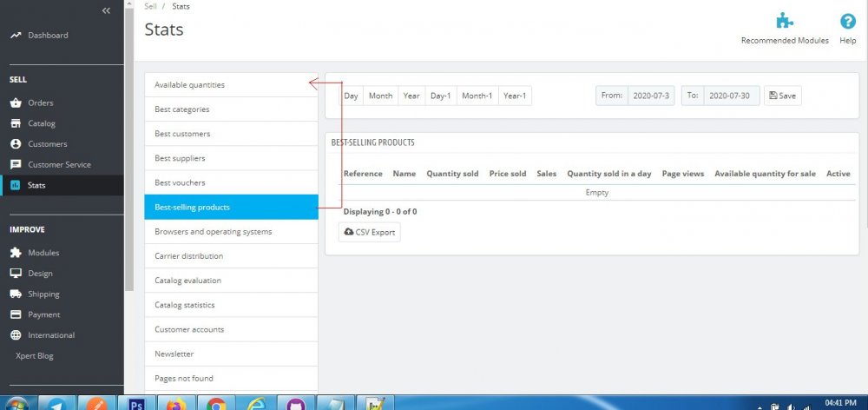Screen dimensions: 868x410
Task: Switch to Firefox in the taskbar
Action: point(176,403)
